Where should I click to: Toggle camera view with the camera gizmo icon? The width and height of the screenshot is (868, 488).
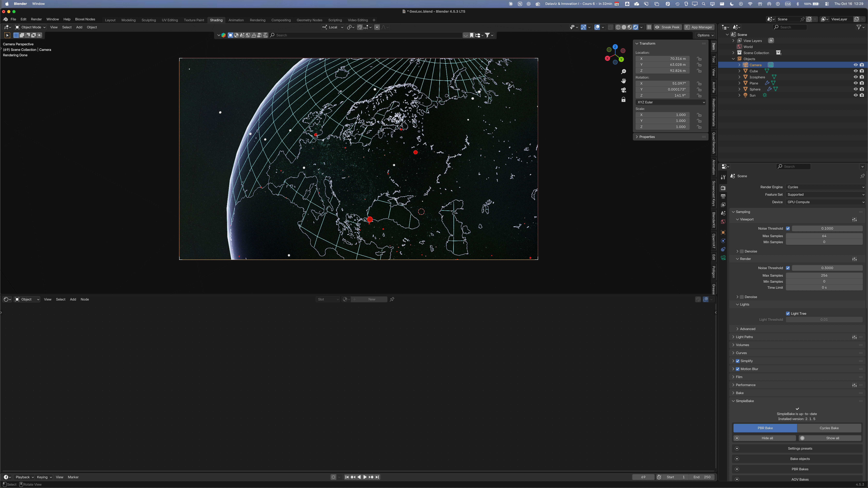(624, 90)
